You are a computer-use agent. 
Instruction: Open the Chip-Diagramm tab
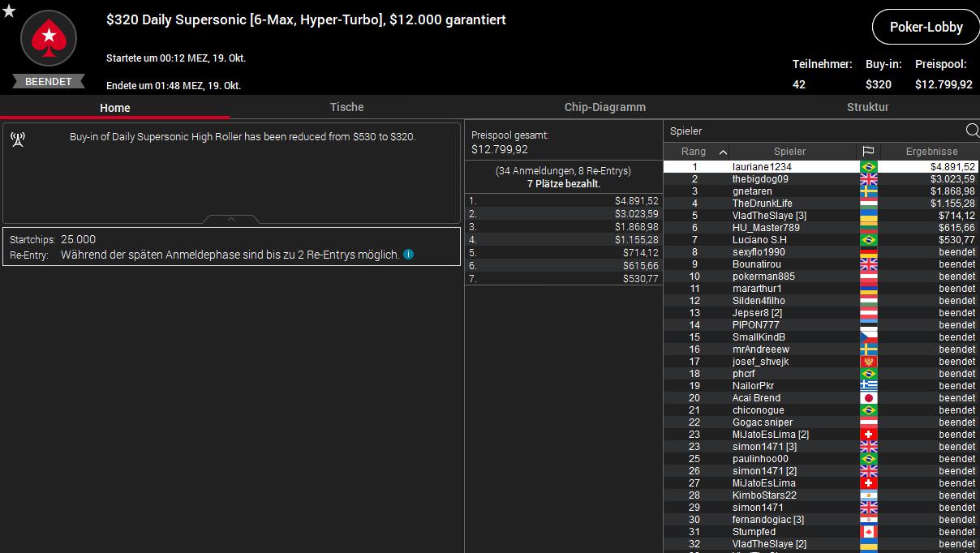tap(605, 107)
